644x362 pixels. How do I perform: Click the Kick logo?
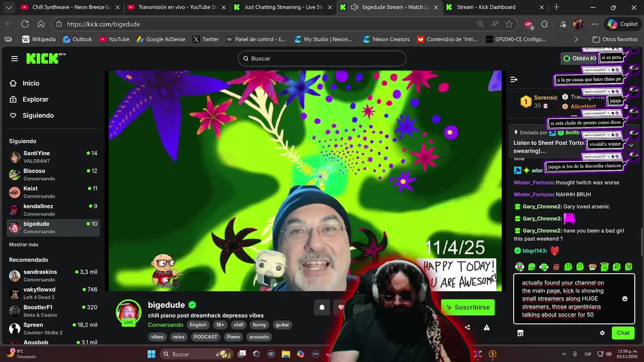[x=46, y=58]
